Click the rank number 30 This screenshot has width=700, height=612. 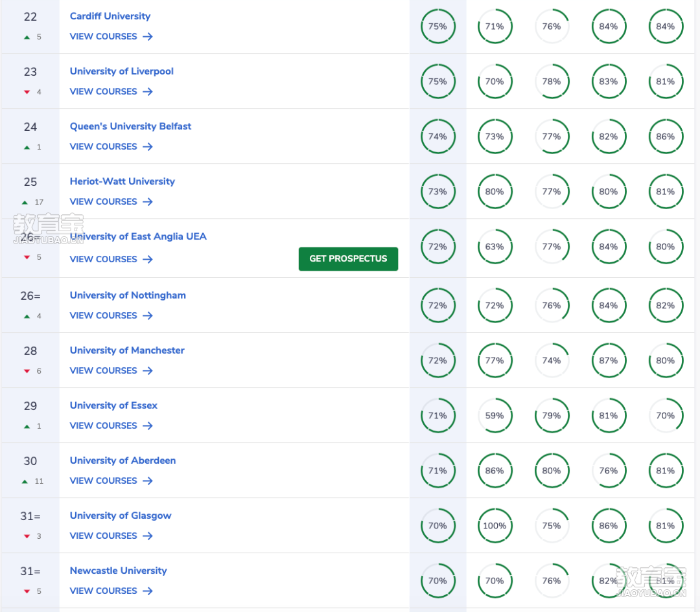tap(30, 461)
